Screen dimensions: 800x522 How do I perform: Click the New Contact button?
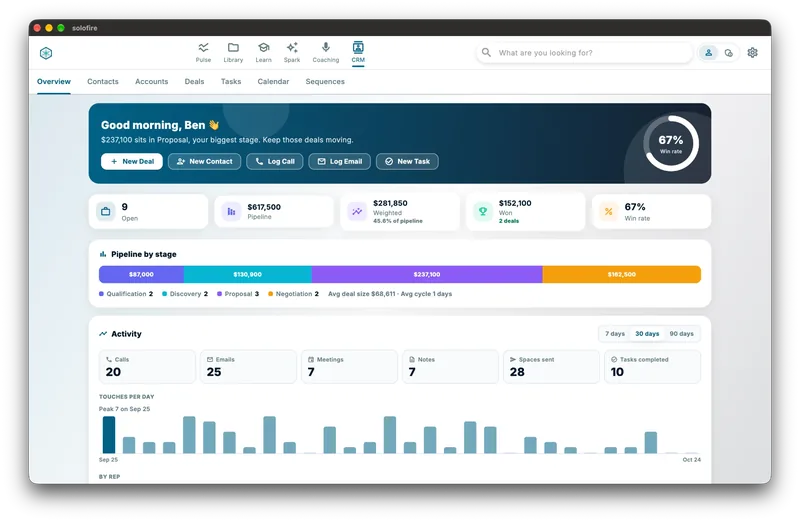(204, 161)
